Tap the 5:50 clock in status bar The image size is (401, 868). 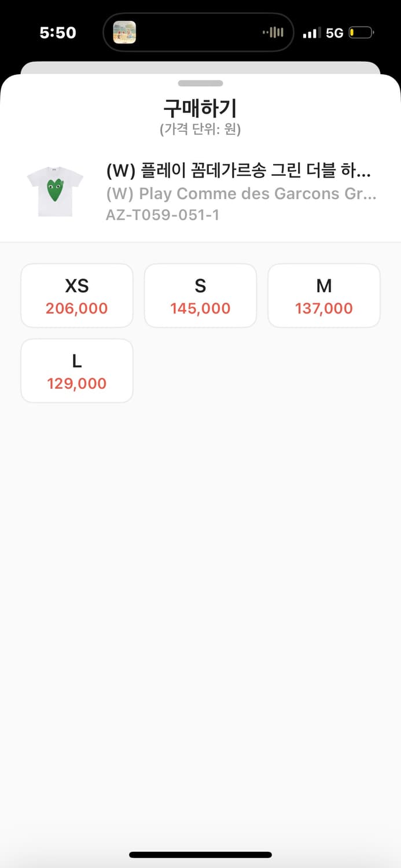tap(58, 33)
